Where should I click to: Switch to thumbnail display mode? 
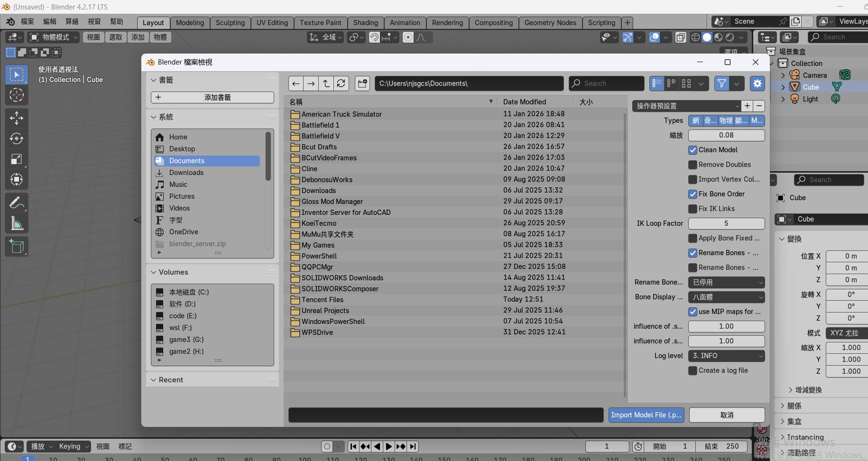tap(686, 83)
